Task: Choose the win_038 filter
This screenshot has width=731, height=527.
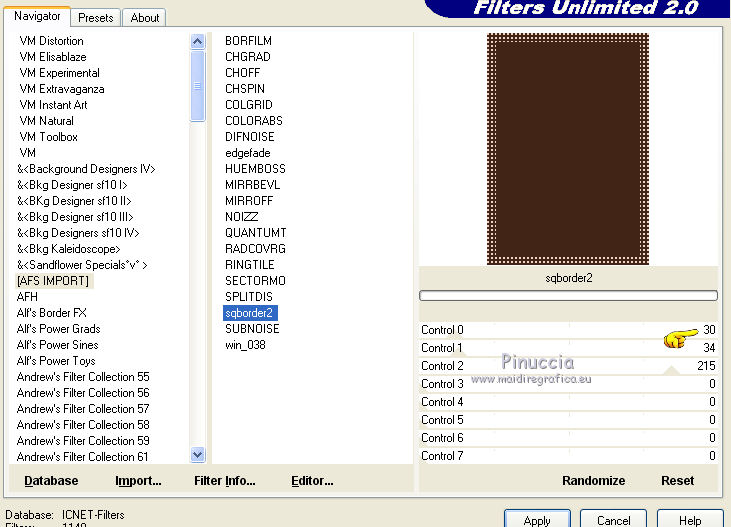Action: tap(245, 345)
